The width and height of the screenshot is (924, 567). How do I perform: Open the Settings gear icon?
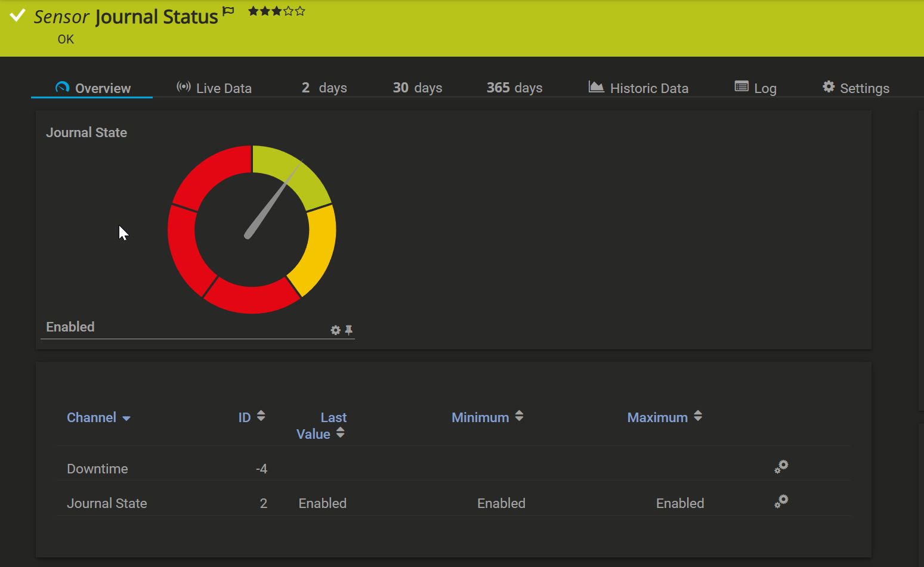point(829,86)
